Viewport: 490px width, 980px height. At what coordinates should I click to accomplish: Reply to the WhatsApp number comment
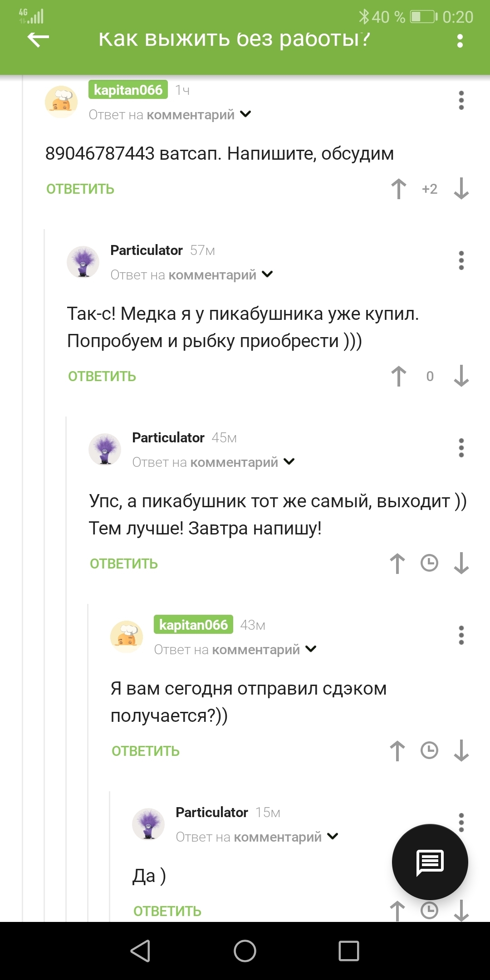[80, 189]
